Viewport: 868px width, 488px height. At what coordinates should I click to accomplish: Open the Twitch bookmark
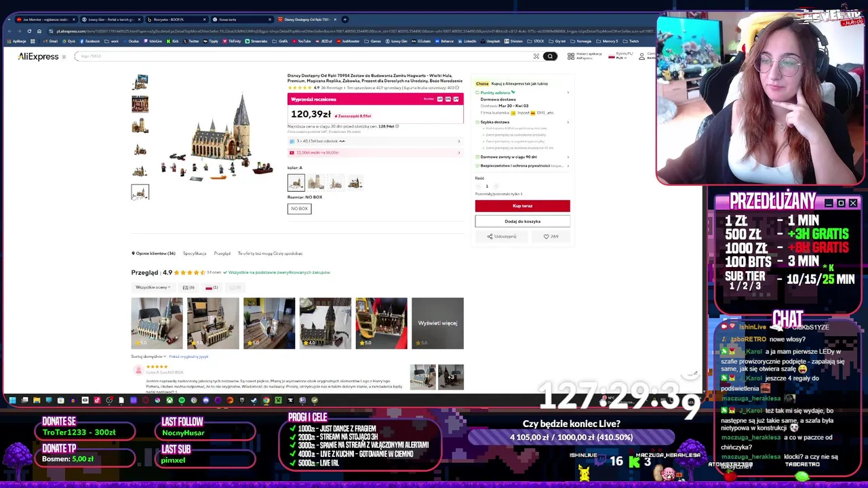pyautogui.click(x=631, y=41)
